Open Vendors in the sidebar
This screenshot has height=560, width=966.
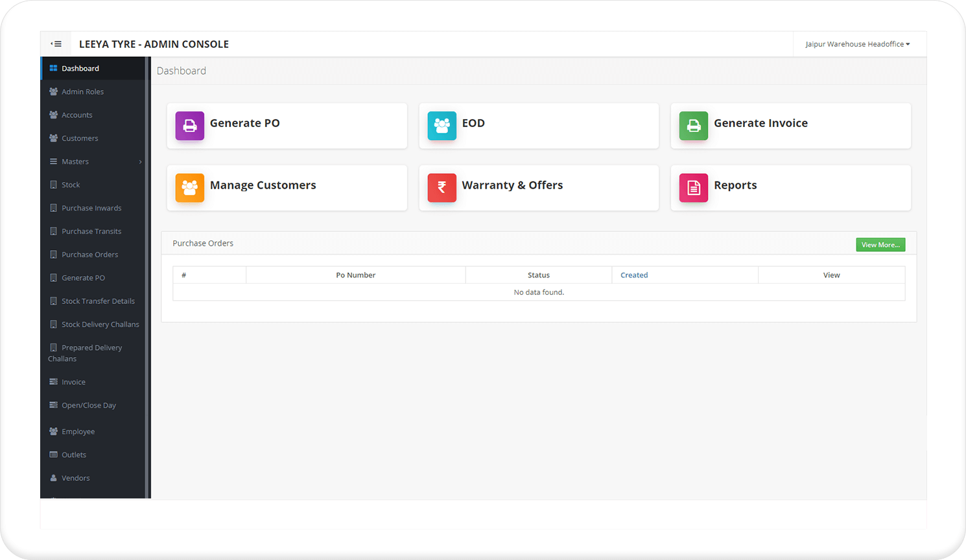tap(93, 478)
